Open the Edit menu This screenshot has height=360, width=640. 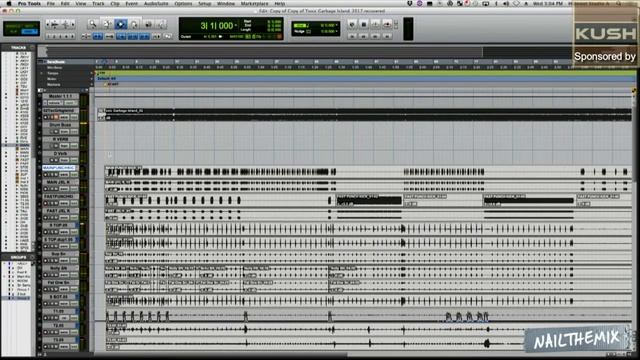point(65,4)
